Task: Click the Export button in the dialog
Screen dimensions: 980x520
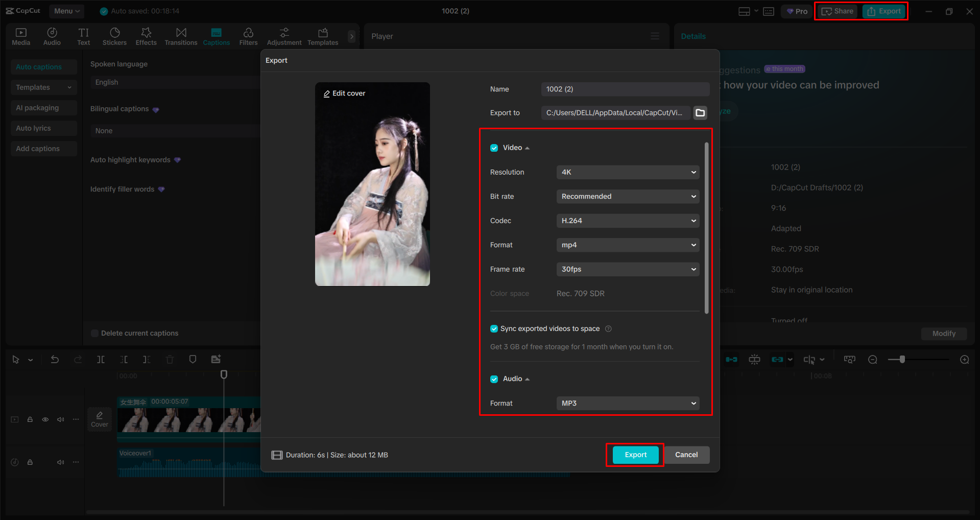Action: pos(634,455)
